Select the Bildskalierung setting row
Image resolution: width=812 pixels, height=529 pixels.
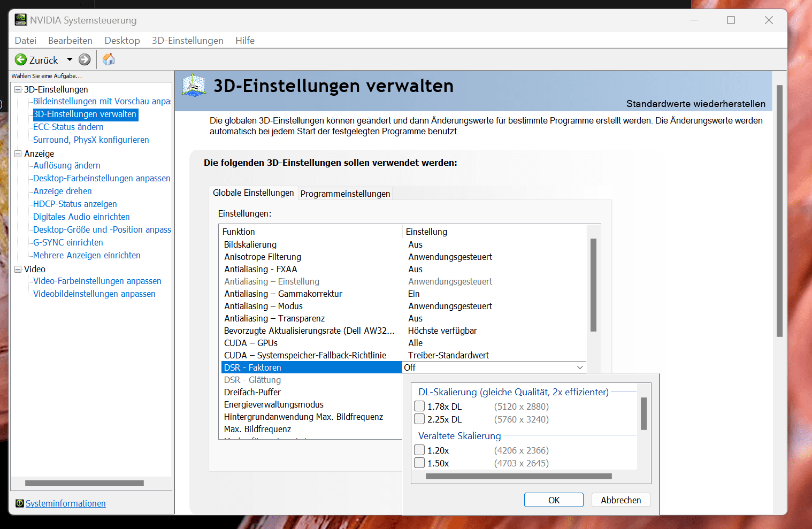pos(404,244)
